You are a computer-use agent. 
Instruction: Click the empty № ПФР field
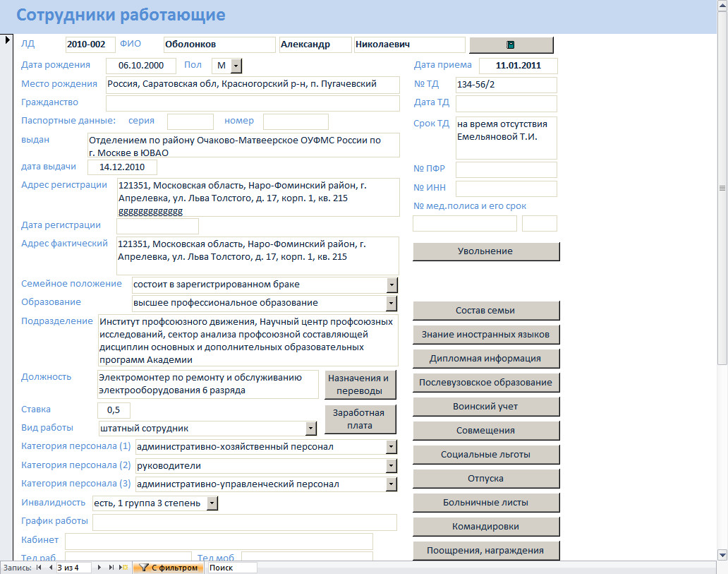pos(506,169)
